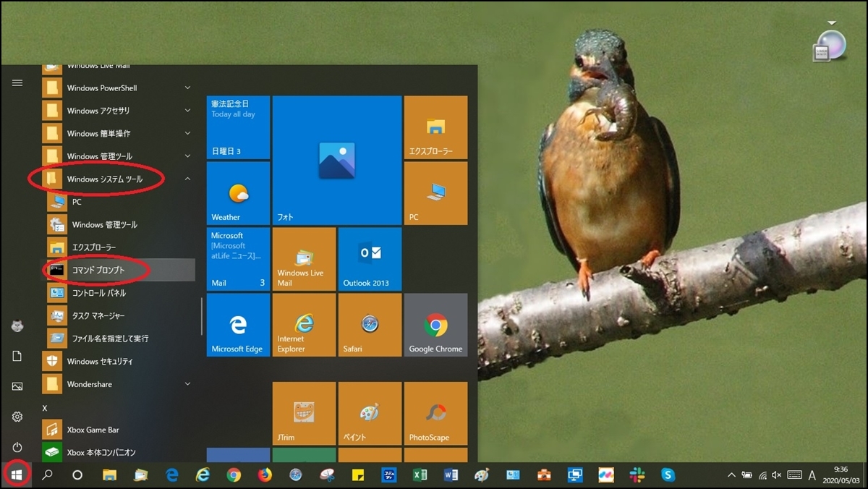Open コマンド プロンプト from the list

point(98,270)
